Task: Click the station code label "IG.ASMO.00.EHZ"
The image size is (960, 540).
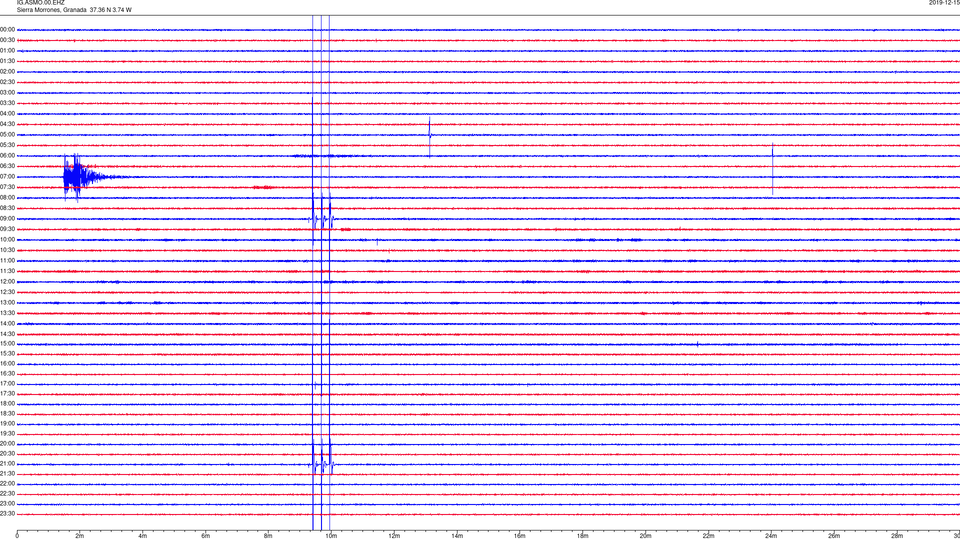Action: click(x=40, y=2)
